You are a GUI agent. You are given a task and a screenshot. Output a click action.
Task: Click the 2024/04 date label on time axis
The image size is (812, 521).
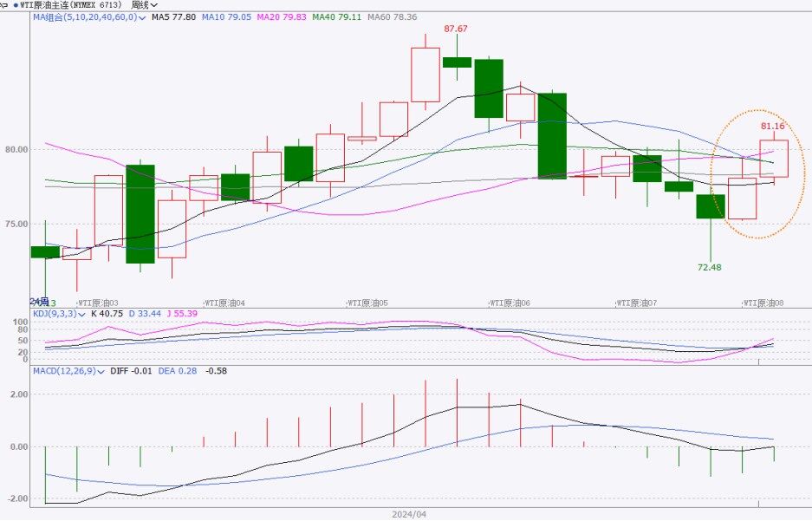point(410,513)
